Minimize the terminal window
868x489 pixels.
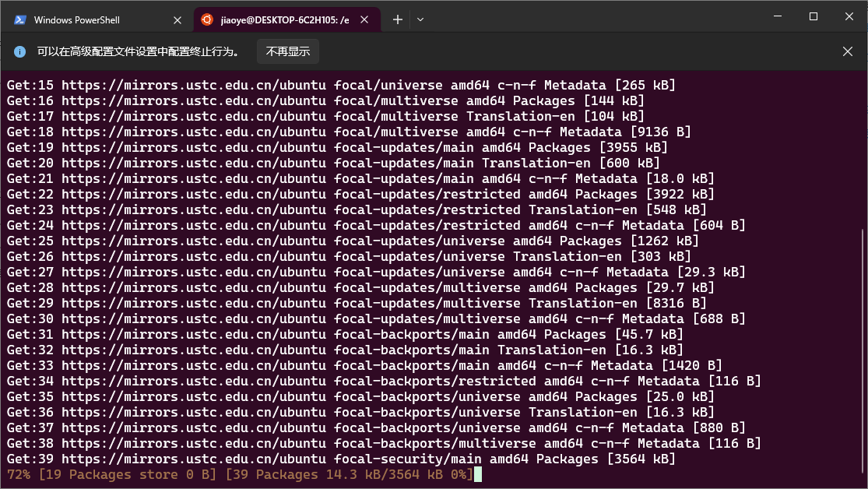click(777, 17)
